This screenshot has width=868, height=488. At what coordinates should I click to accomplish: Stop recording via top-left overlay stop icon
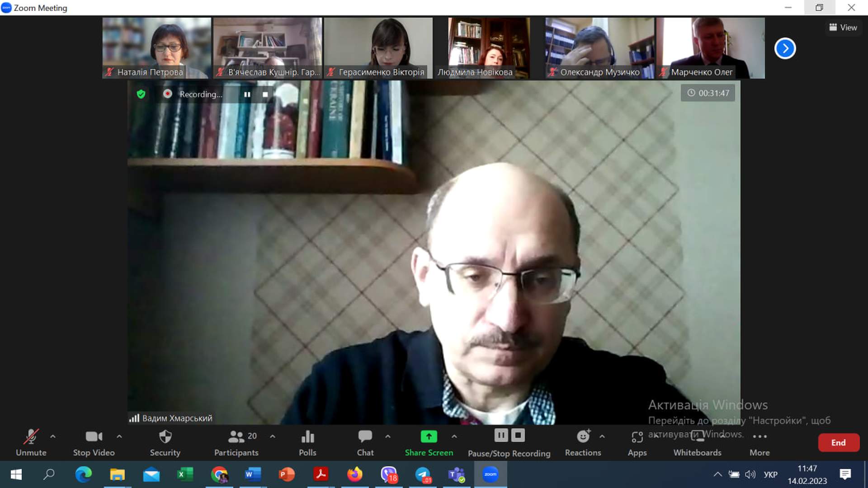click(x=265, y=94)
